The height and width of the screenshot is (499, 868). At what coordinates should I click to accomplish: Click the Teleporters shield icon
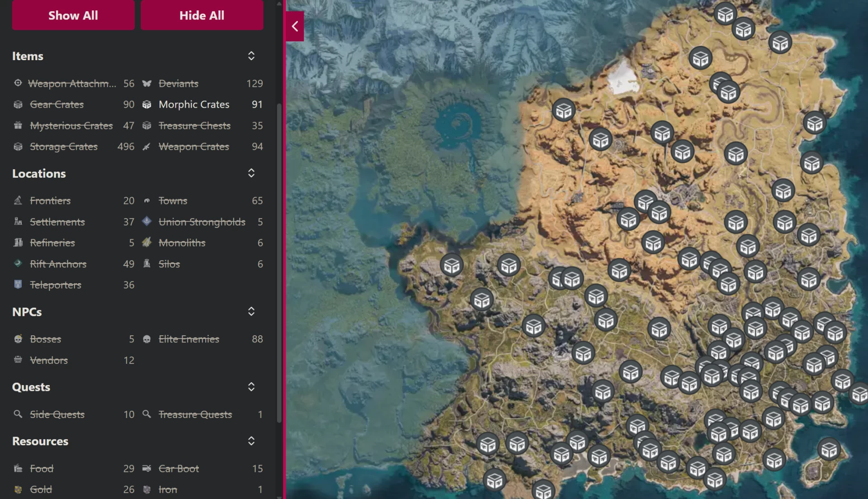(x=18, y=285)
